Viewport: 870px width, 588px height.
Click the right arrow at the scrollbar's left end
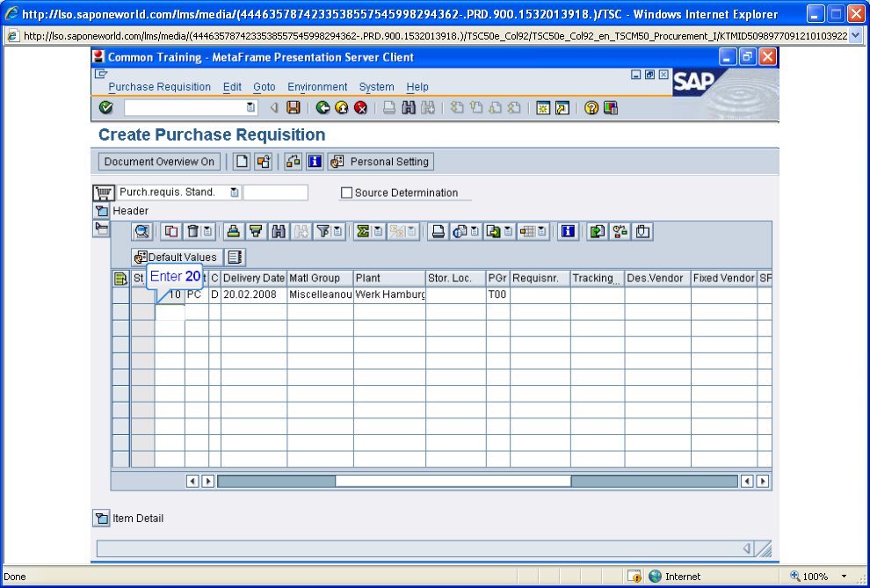pyautogui.click(x=207, y=481)
